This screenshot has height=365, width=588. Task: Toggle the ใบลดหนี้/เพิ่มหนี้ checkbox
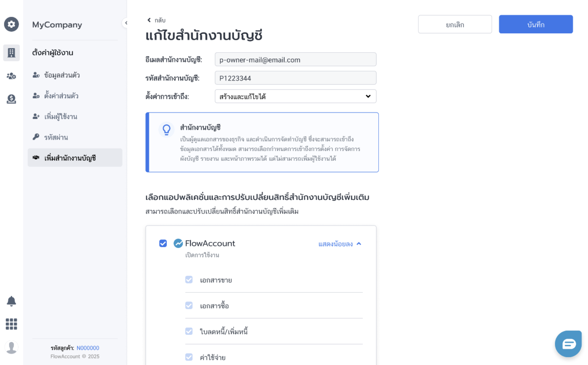(189, 331)
